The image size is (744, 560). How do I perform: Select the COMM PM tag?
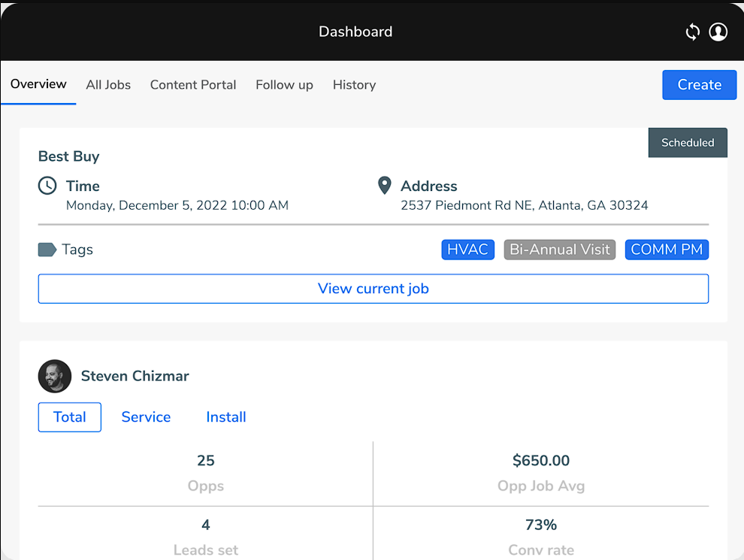coord(667,249)
